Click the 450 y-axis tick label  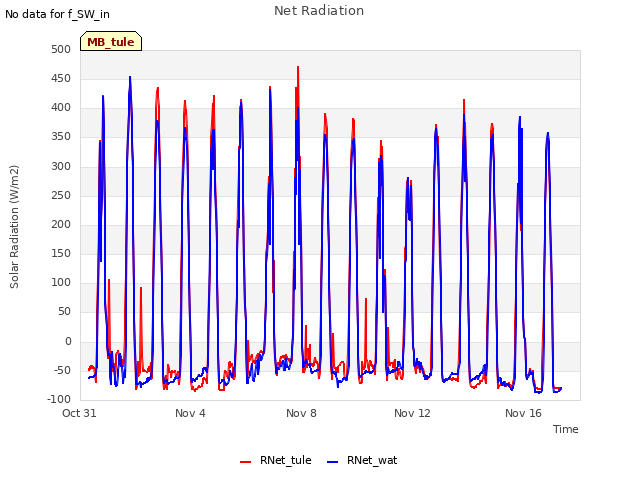61,78
